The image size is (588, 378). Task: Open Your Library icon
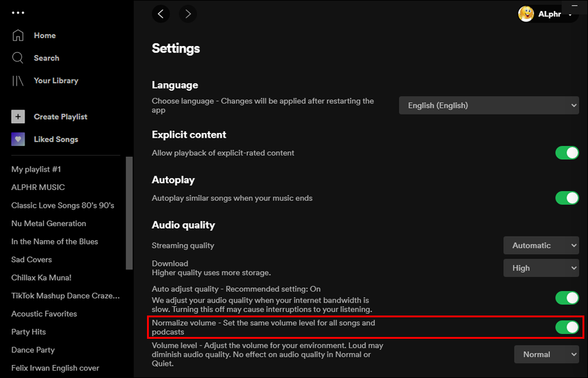coord(18,81)
